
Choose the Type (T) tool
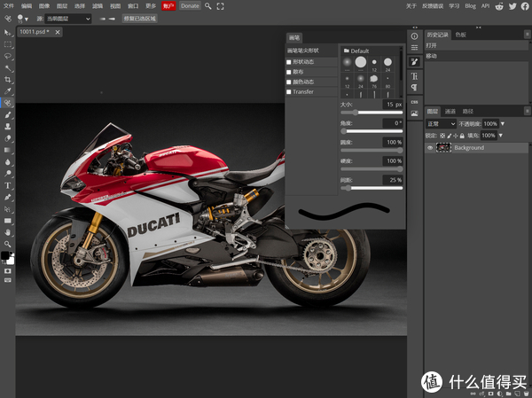click(8, 185)
